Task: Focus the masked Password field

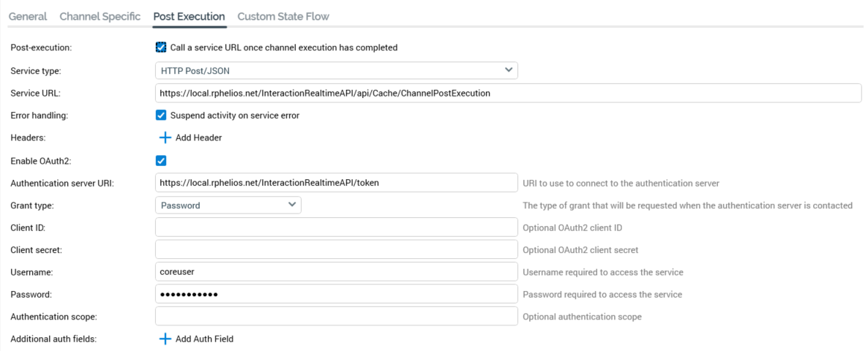Action: click(336, 294)
